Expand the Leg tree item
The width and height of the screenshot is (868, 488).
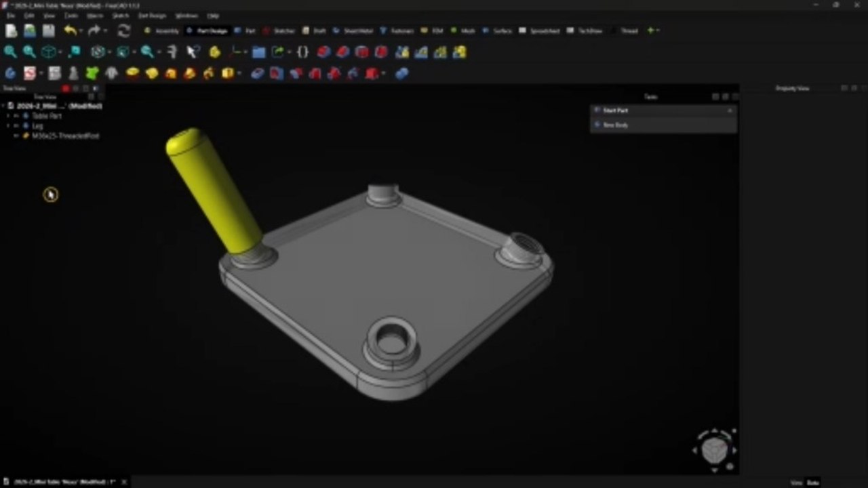8,126
